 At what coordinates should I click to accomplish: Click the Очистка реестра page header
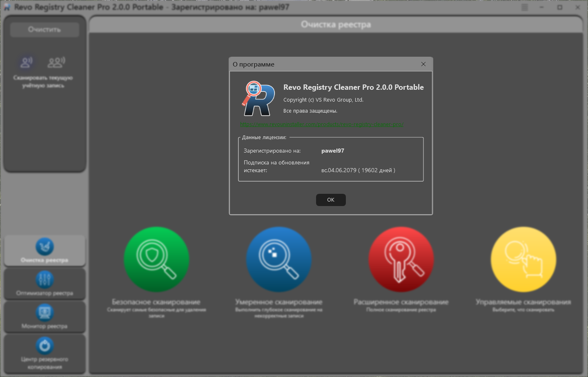336,24
